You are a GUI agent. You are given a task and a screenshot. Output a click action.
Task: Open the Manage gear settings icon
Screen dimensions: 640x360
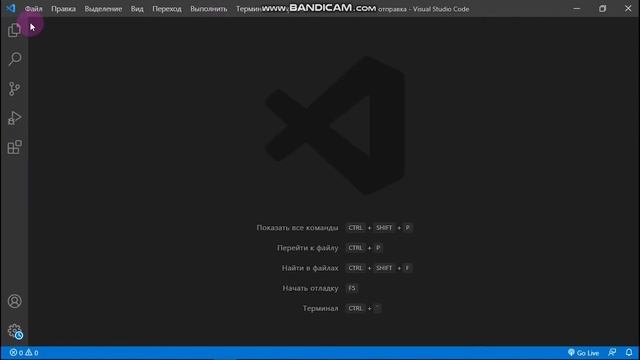click(15, 331)
